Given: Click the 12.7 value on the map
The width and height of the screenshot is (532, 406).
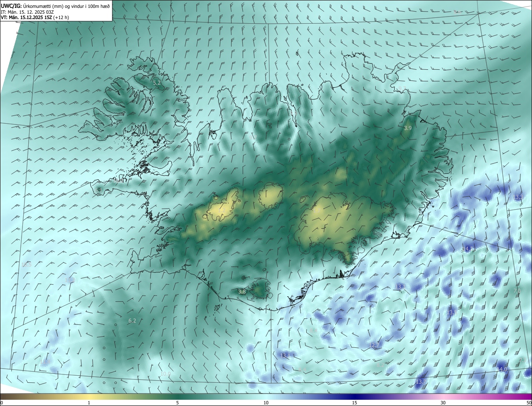Looking at the screenshot, I should [374, 345].
